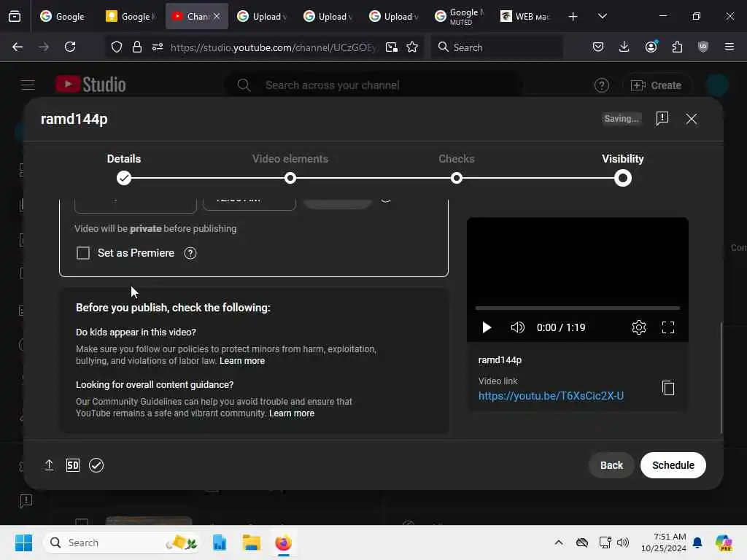
Task: Open site permissions icon in address bar
Action: pos(158,47)
